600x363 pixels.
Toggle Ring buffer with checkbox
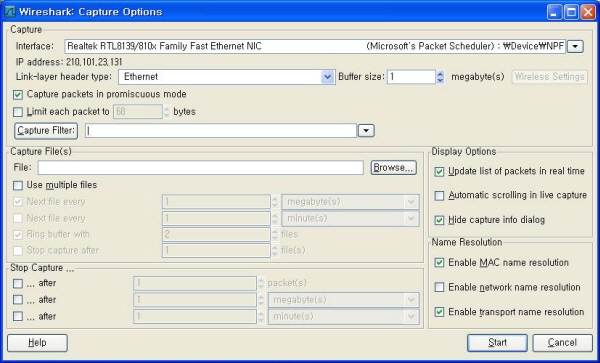(x=18, y=234)
